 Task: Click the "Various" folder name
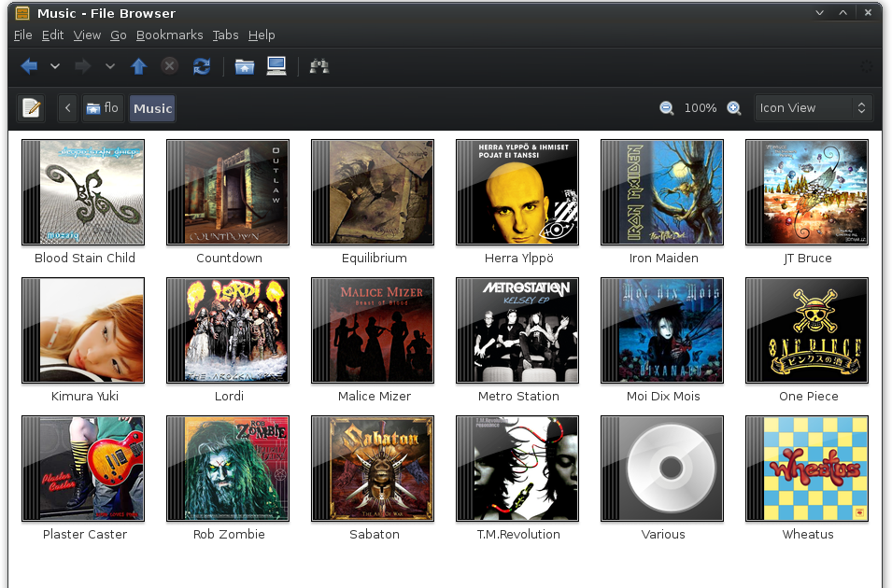click(x=663, y=535)
